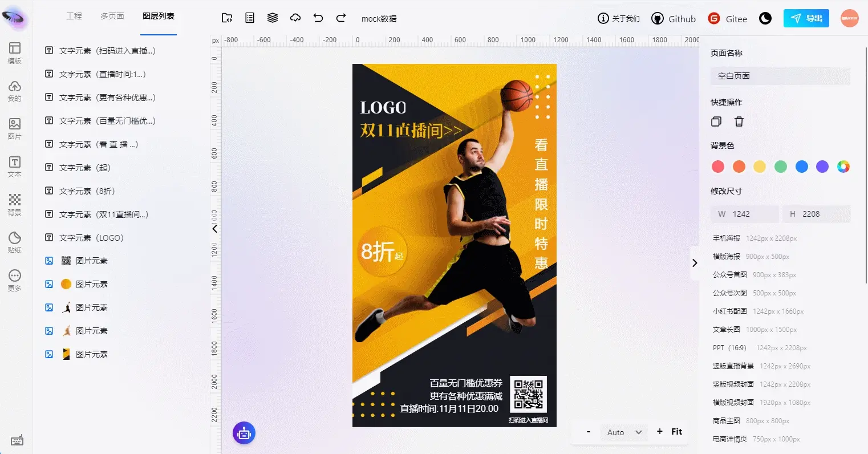Select the 文字元素 (LOGO) layer

[x=91, y=238]
